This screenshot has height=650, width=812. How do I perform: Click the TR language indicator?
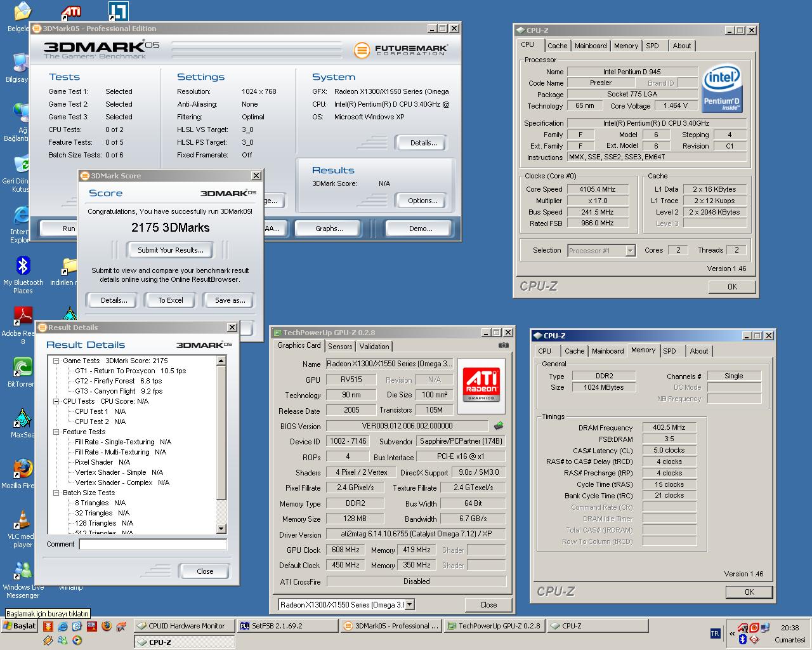[x=715, y=633]
